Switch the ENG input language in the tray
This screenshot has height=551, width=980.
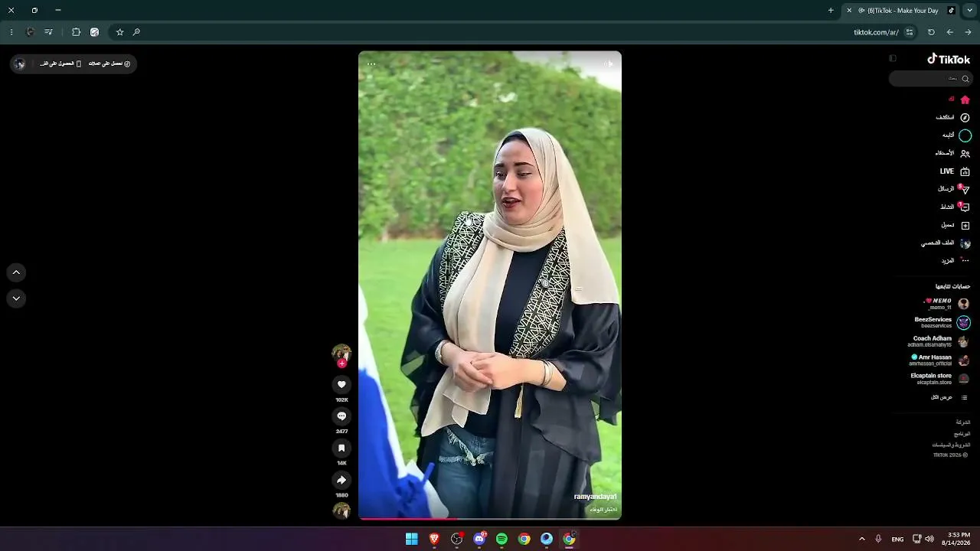tap(897, 539)
